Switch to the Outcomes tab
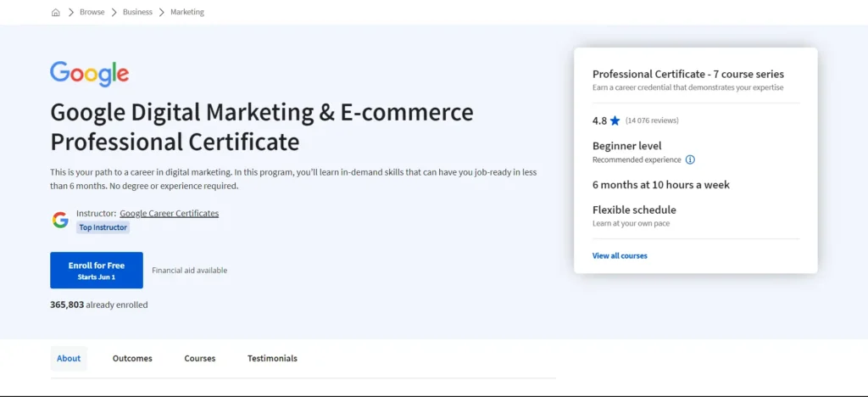This screenshot has width=868, height=397. (132, 358)
